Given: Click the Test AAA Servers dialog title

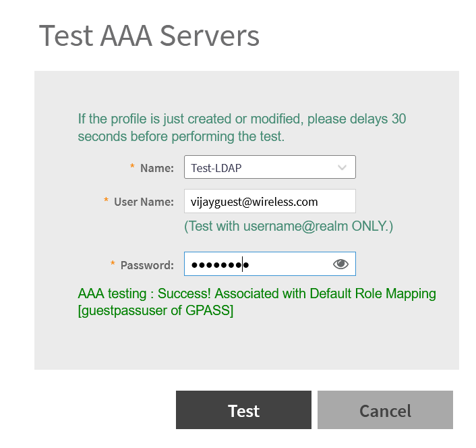Looking at the screenshot, I should click(149, 35).
